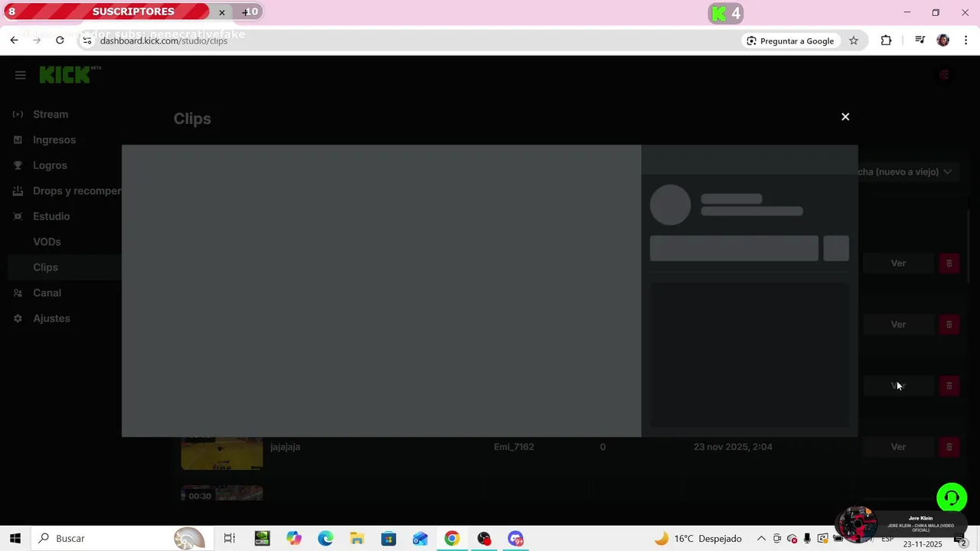Open Chrome extensions puzzle icon
The image size is (980, 551).
tap(886, 41)
